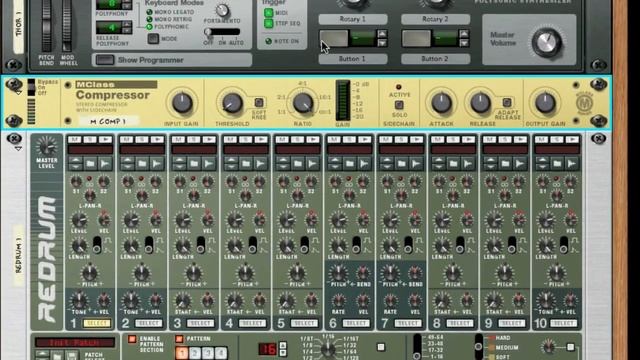
Task: Select Redrum pattern 3
Action: pos(207,353)
